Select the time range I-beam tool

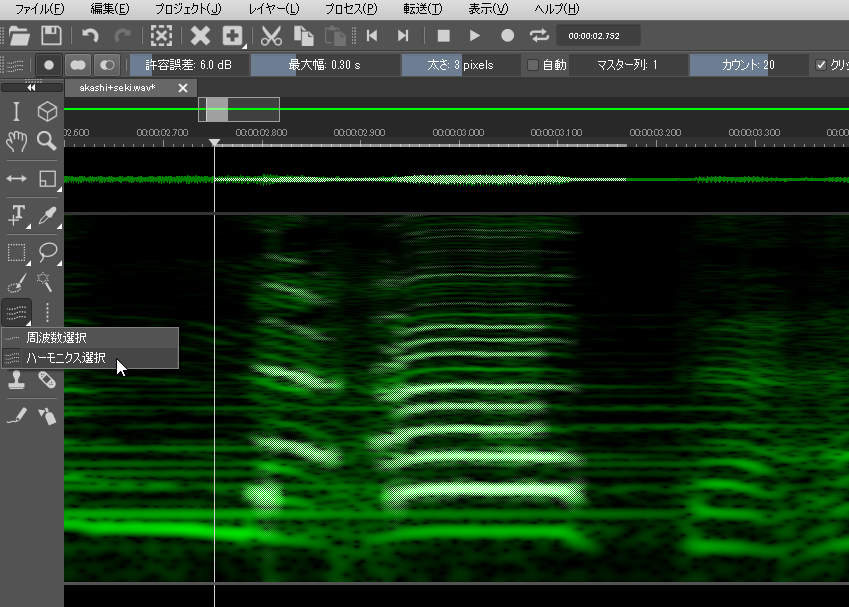click(16, 112)
